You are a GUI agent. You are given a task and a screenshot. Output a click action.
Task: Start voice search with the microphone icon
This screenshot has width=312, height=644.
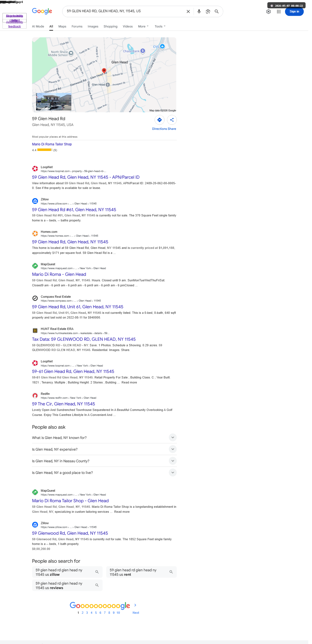(199, 11)
